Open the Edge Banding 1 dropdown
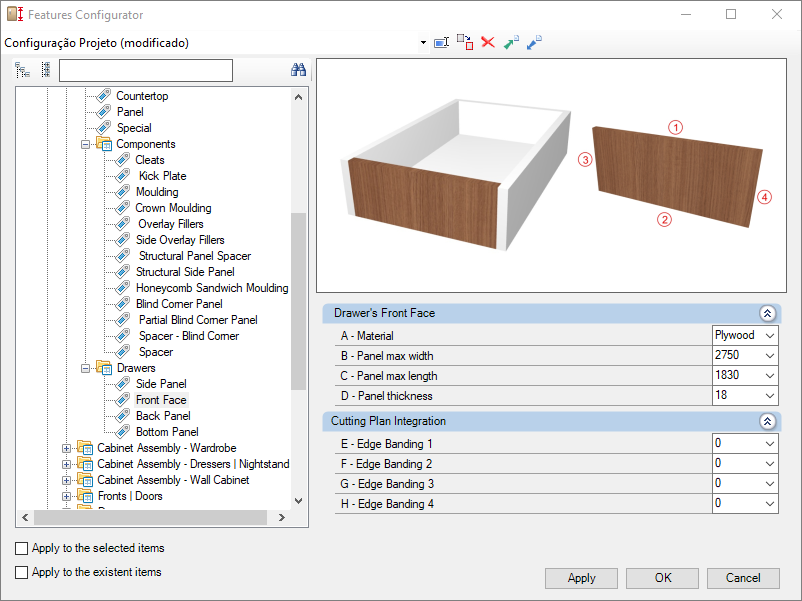Screen dimensions: 802x601 [770, 443]
